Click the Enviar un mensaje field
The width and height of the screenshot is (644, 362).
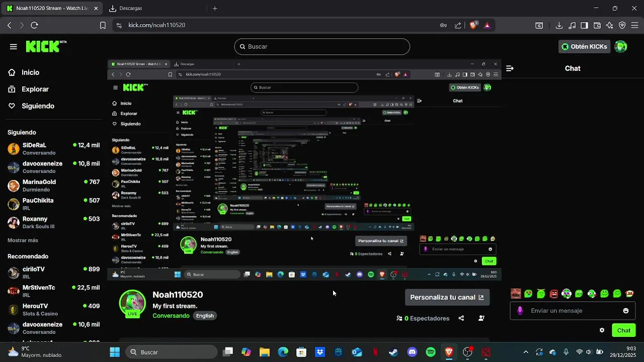click(574, 311)
